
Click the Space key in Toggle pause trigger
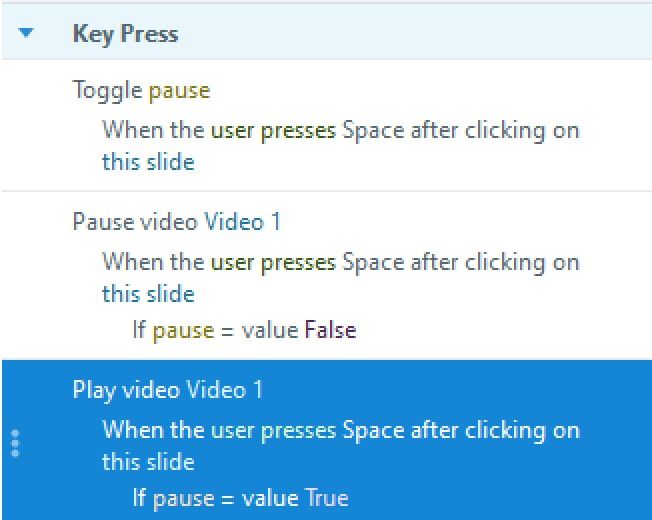tap(372, 130)
